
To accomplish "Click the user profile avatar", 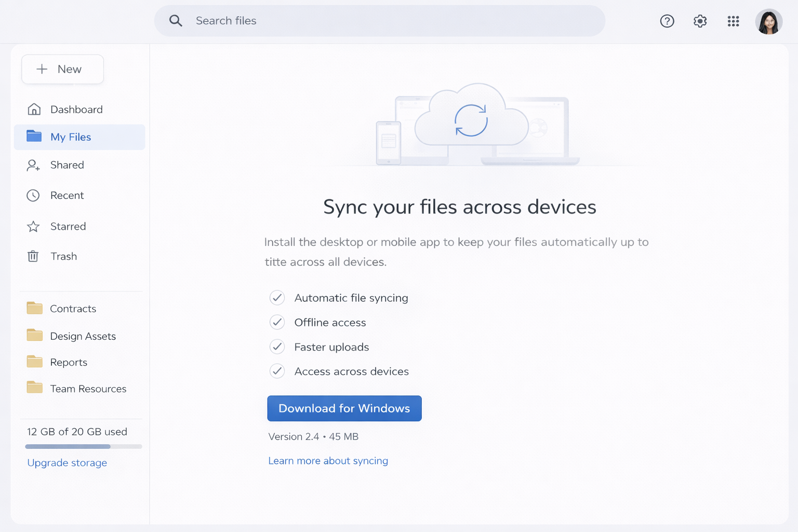I will (x=768, y=22).
